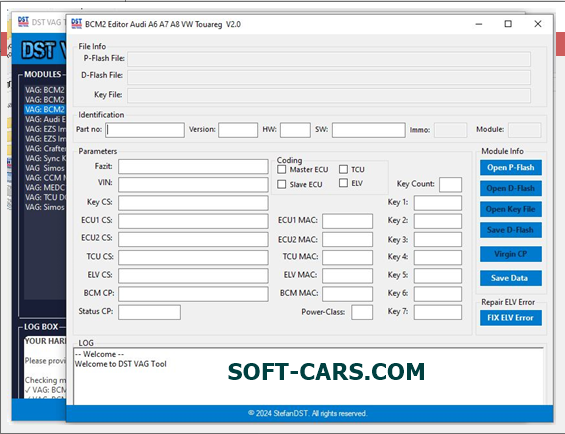The height and width of the screenshot is (434, 565).
Task: Enable the Master ECU checkbox
Action: (282, 169)
